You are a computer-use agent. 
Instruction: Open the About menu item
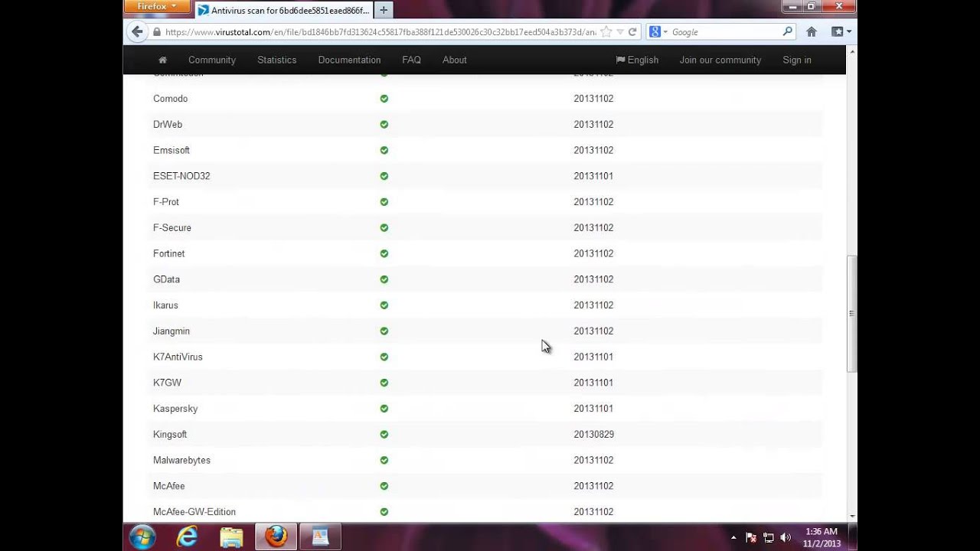pos(454,60)
